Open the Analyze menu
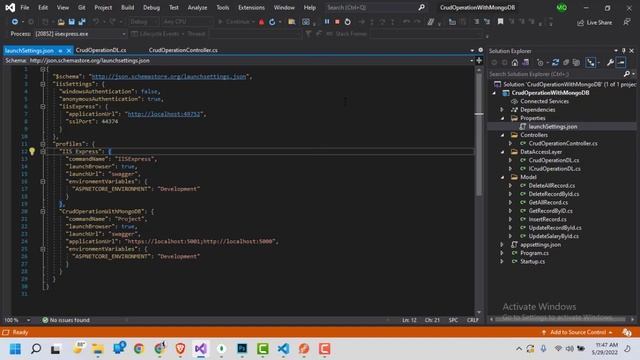The image size is (640, 360). 197,7
